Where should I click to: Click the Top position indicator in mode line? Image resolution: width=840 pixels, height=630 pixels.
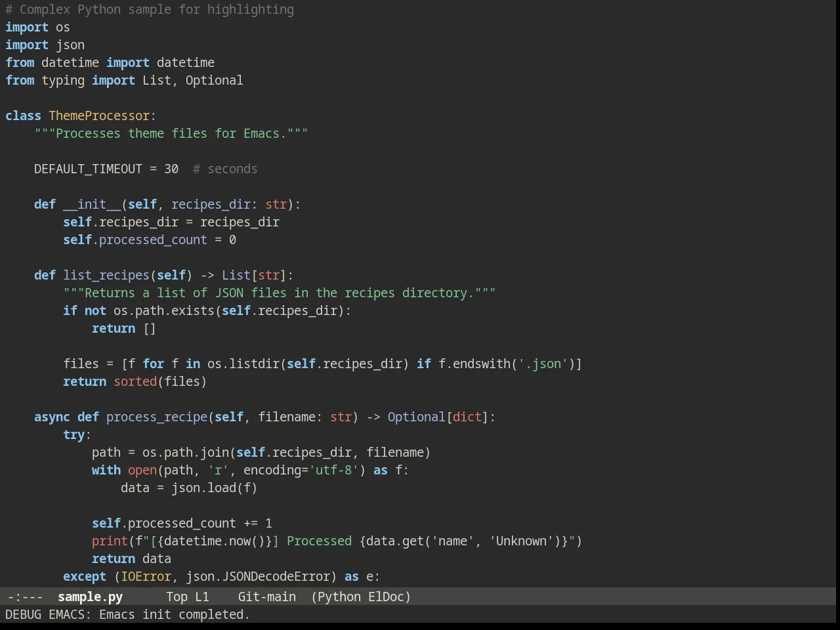[x=177, y=597]
